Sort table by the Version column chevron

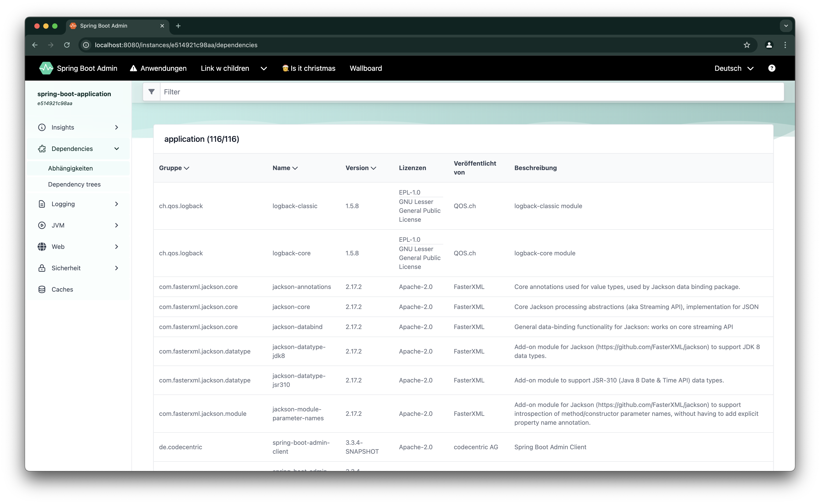pyautogui.click(x=374, y=168)
